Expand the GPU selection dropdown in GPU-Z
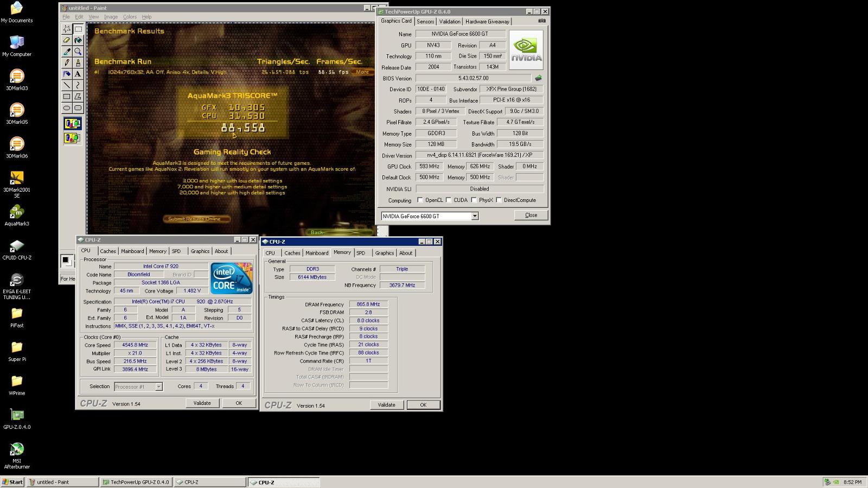This screenshot has height=488, width=868. pos(475,216)
